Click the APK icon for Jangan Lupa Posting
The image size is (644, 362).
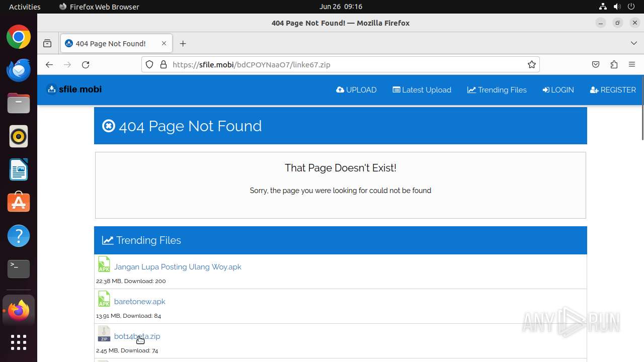point(104,264)
